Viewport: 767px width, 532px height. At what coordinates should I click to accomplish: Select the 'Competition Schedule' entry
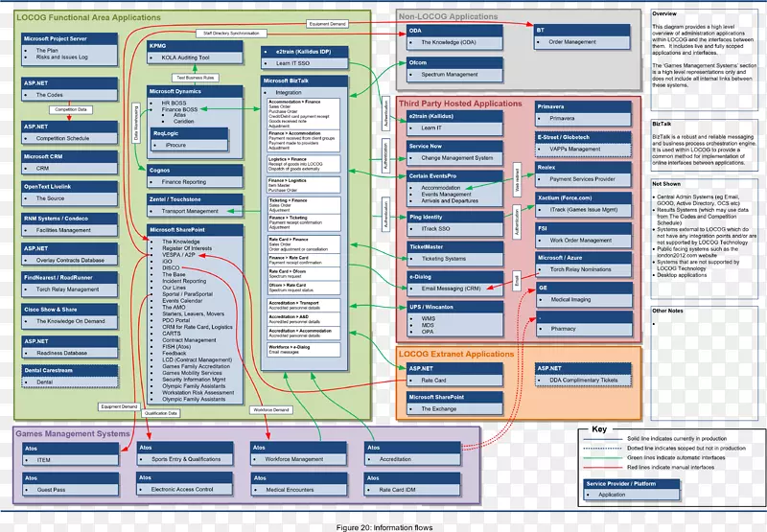[x=62, y=138]
